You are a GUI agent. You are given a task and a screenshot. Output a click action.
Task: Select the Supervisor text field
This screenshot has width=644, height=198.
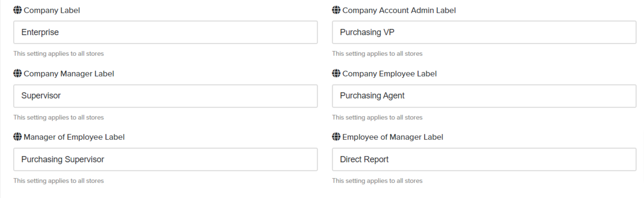(x=165, y=96)
